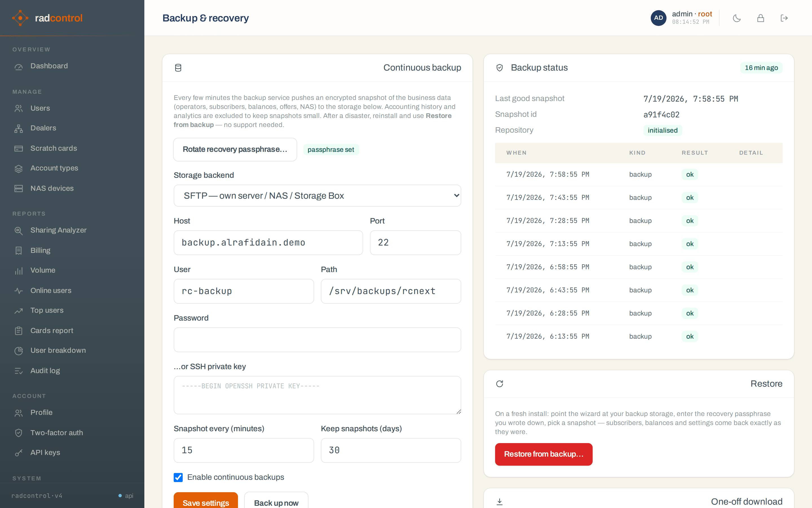This screenshot has height=508, width=812.
Task: Open the Storage backend dropdown
Action: (317, 196)
